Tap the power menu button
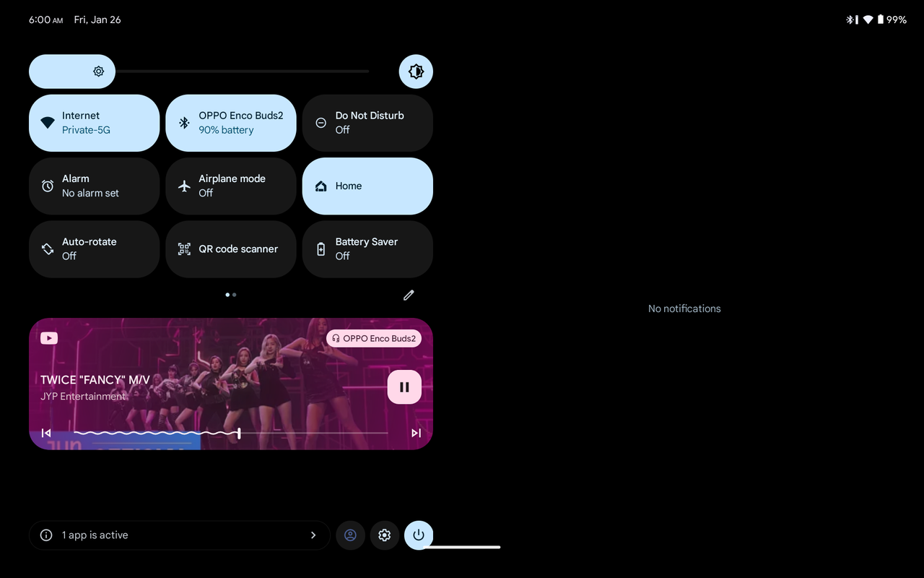 (419, 535)
